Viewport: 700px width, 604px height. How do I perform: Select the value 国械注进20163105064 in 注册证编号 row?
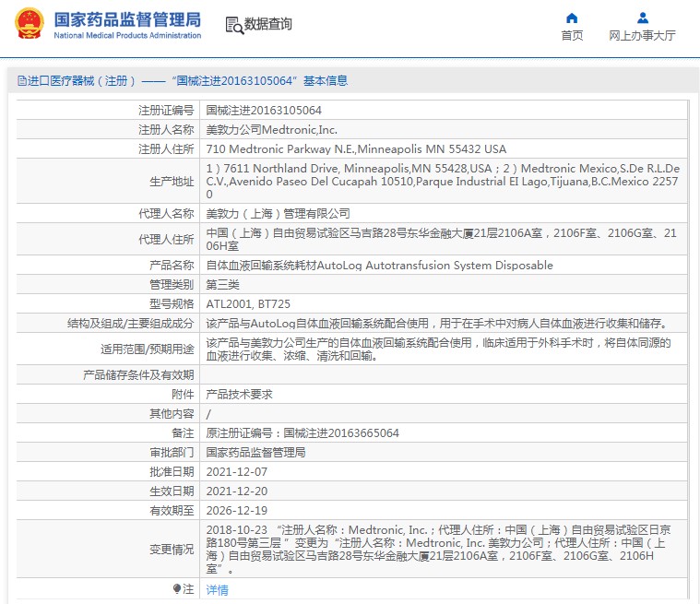pos(264,111)
